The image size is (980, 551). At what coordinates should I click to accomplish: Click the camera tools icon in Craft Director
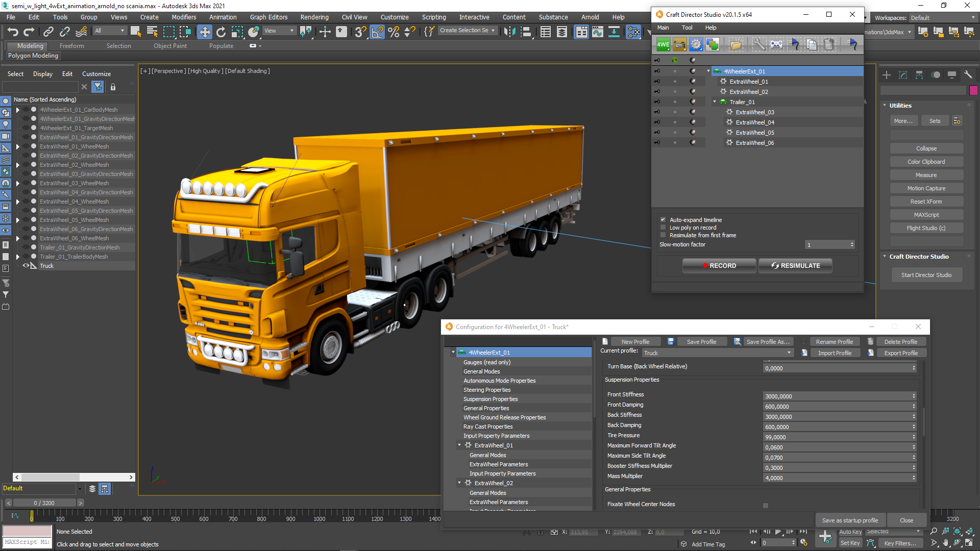pos(680,45)
